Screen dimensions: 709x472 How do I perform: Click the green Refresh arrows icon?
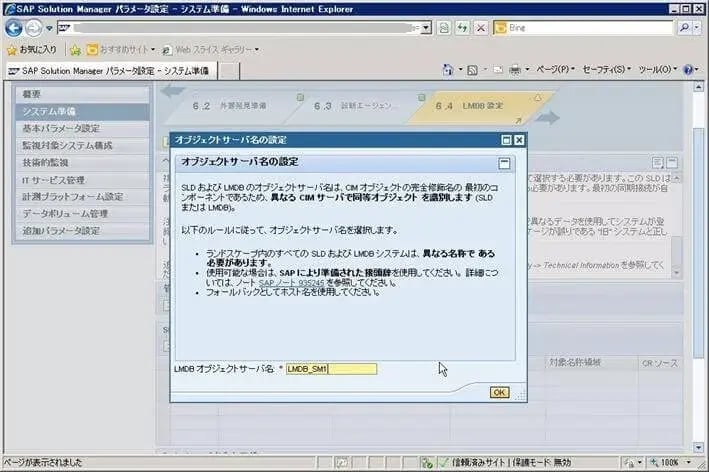point(462,28)
